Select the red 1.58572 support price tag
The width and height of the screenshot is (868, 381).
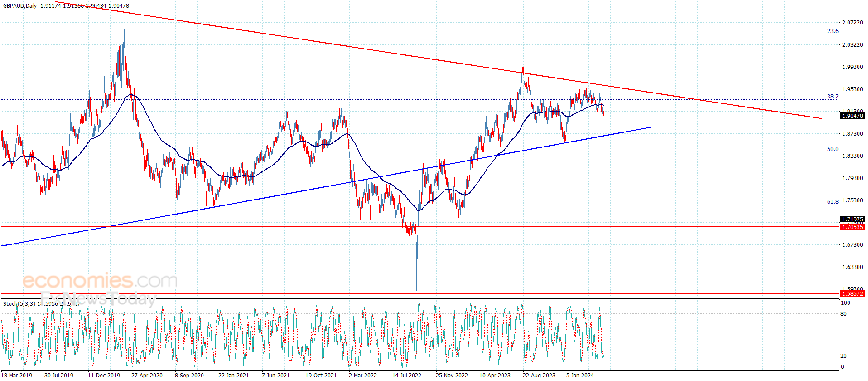click(852, 294)
